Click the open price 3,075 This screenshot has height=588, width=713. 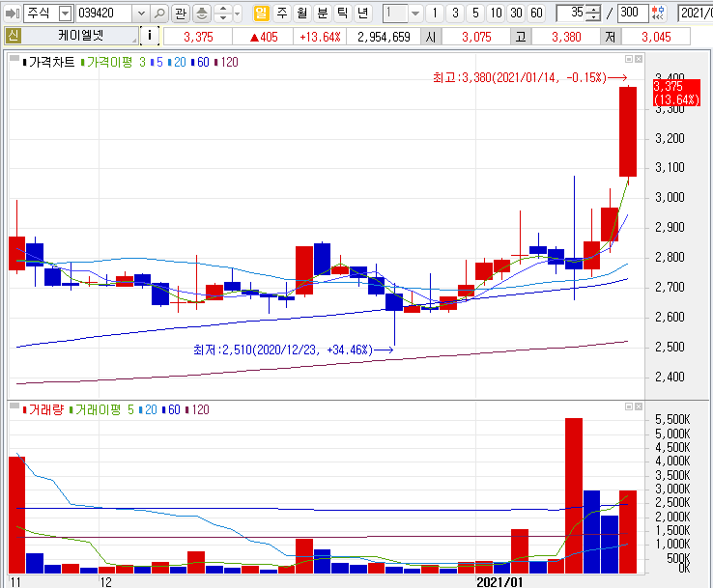pos(476,37)
